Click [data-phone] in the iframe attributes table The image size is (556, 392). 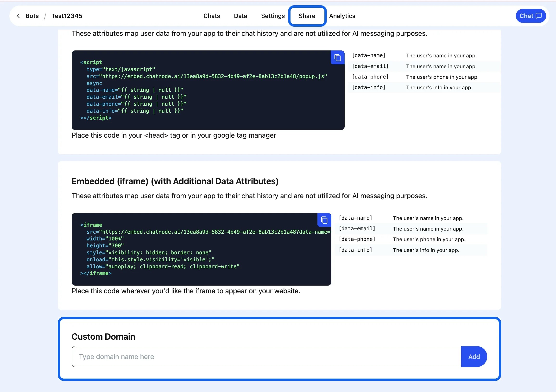[x=357, y=239]
